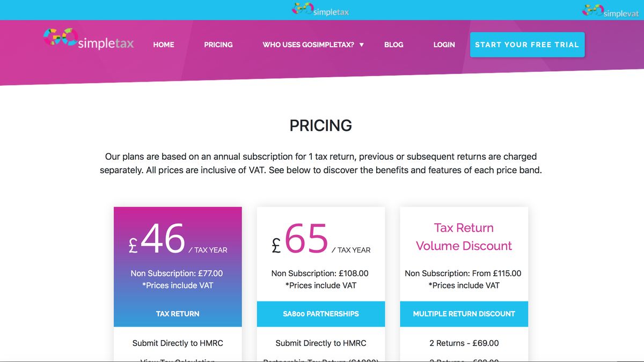Click START YOUR FREE TRIAL

click(x=527, y=45)
